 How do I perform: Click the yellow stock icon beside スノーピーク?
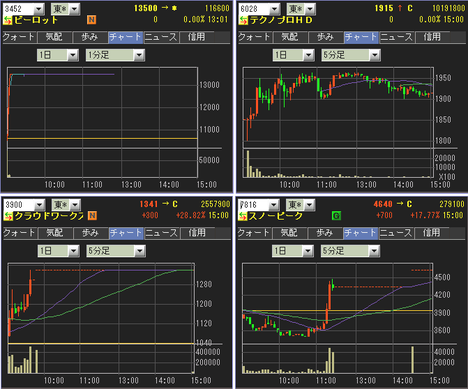[243, 216]
